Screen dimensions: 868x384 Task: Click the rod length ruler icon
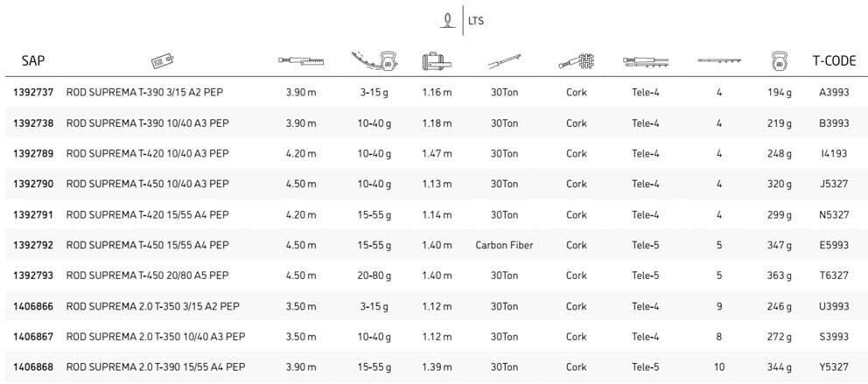coord(301,61)
